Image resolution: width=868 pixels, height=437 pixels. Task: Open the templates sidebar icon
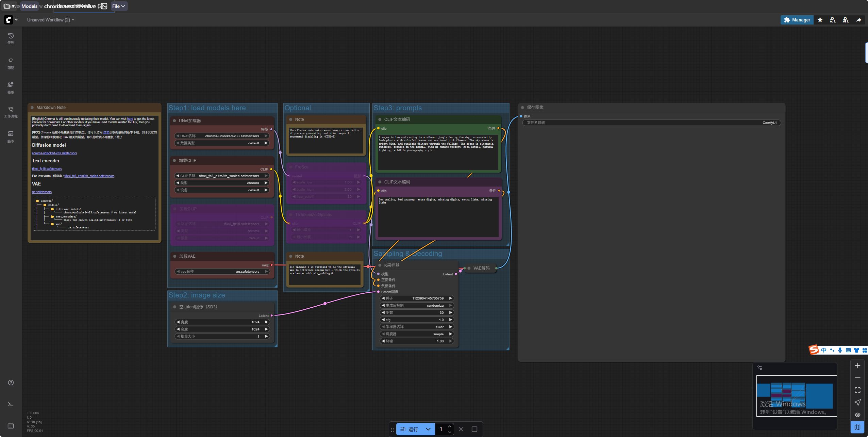coord(11,137)
